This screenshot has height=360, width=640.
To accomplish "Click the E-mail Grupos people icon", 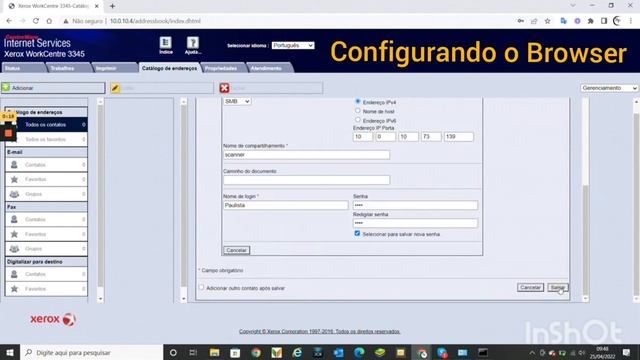I will [14, 194].
